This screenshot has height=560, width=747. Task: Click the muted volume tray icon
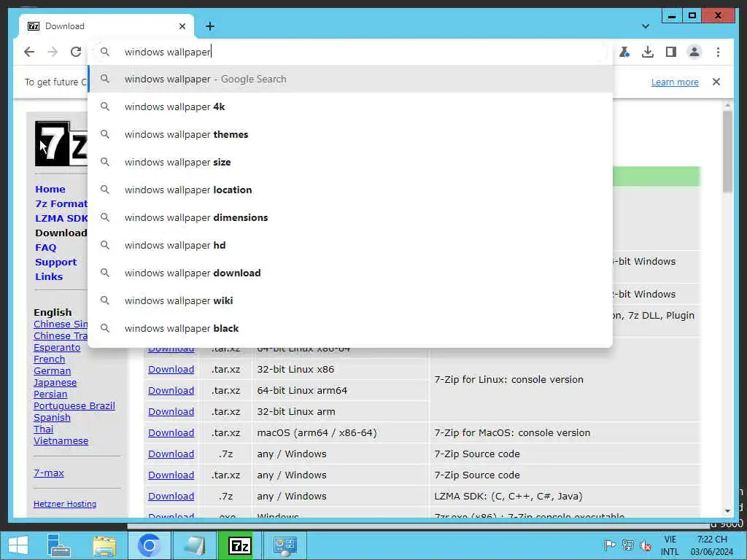pyautogui.click(x=646, y=545)
